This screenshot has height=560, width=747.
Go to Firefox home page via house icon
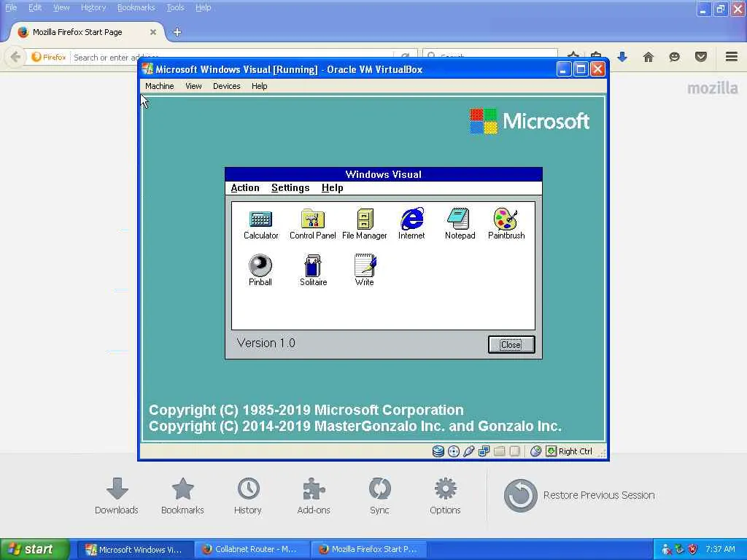[x=649, y=57]
